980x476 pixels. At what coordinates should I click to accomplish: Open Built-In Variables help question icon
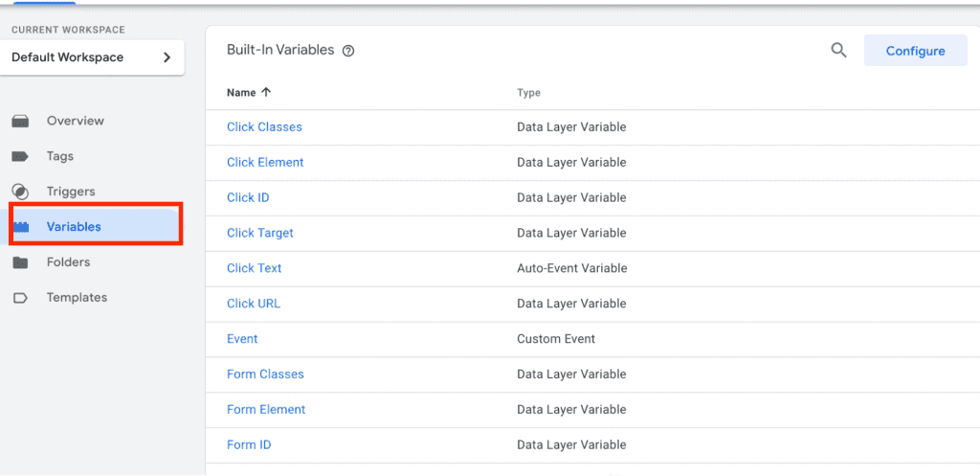[348, 52]
